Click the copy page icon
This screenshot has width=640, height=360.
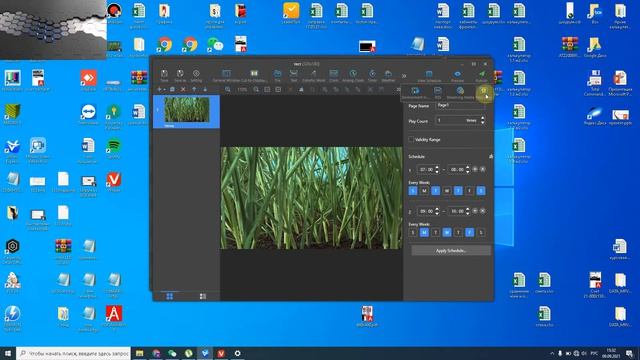click(x=172, y=89)
